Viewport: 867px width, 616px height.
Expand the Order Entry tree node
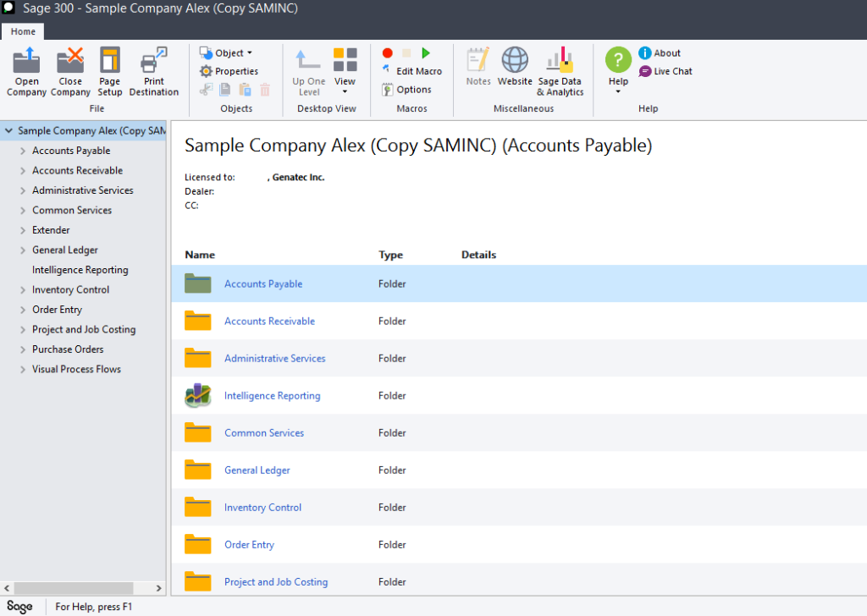click(23, 310)
